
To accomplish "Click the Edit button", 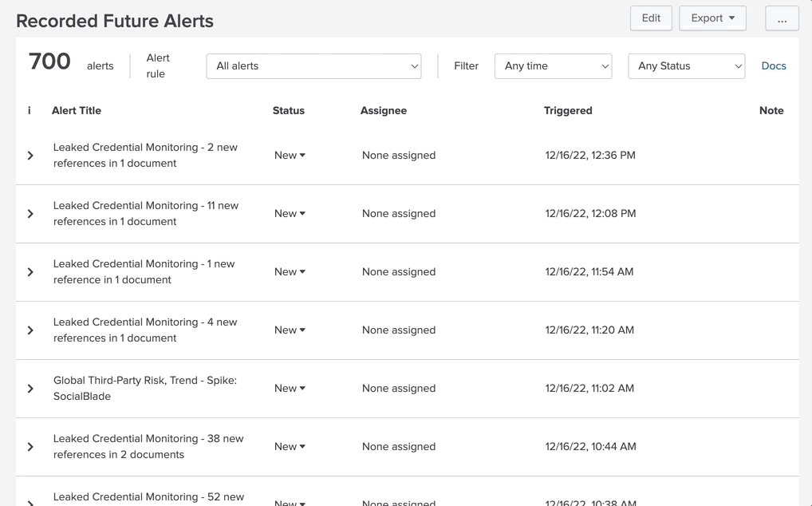I will click(651, 18).
